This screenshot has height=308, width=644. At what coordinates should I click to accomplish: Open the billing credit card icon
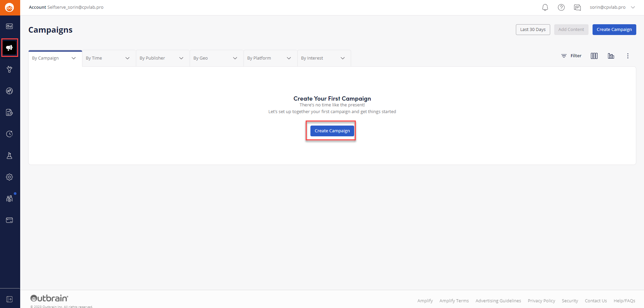pyautogui.click(x=9, y=220)
